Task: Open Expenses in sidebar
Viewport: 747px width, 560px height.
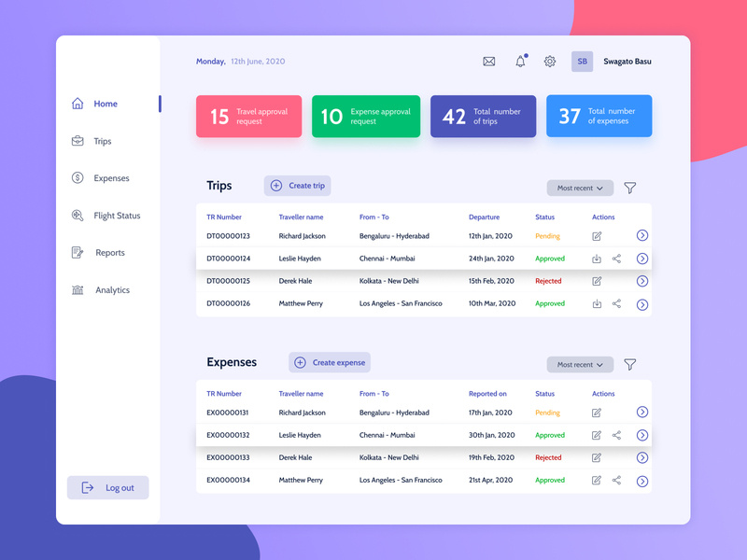Action: 100,178
